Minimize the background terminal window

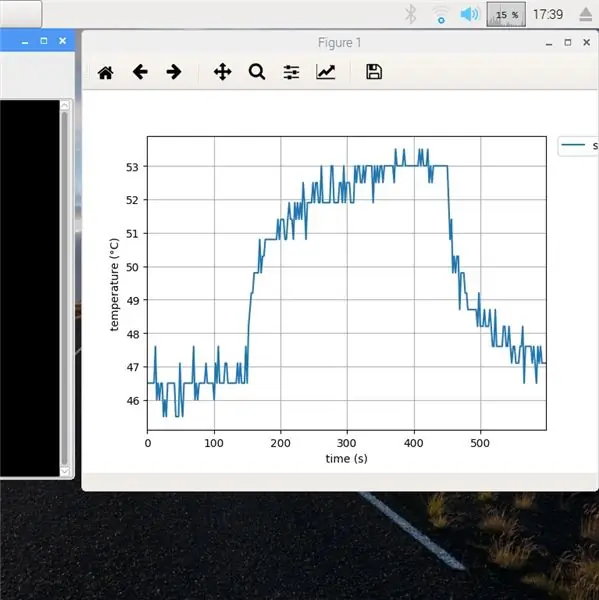point(25,42)
